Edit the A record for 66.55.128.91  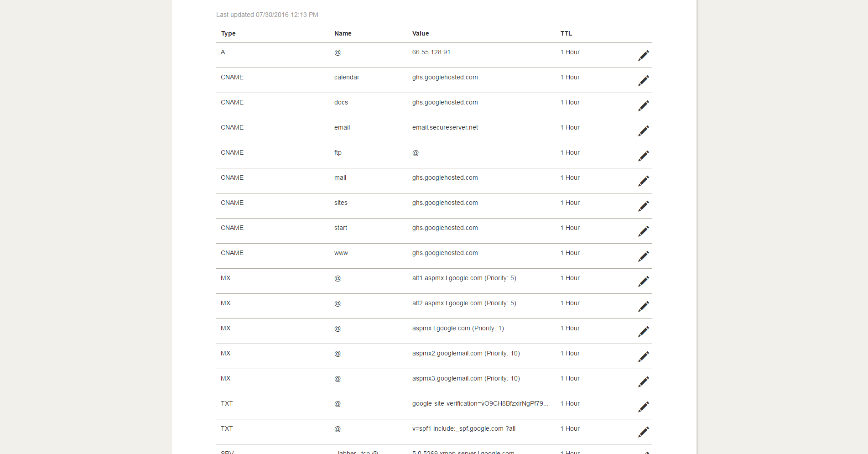click(644, 56)
